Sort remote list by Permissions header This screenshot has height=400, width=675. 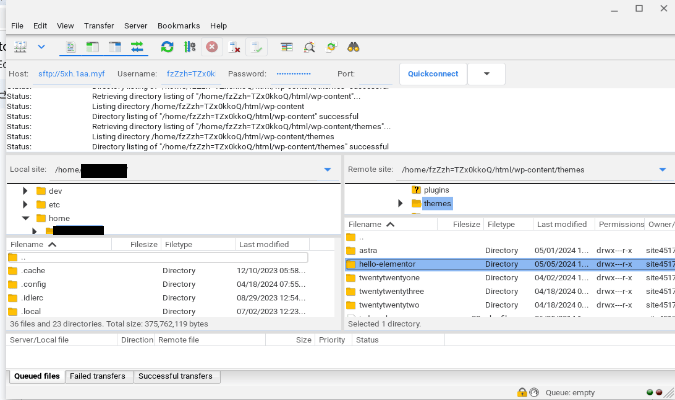point(619,224)
